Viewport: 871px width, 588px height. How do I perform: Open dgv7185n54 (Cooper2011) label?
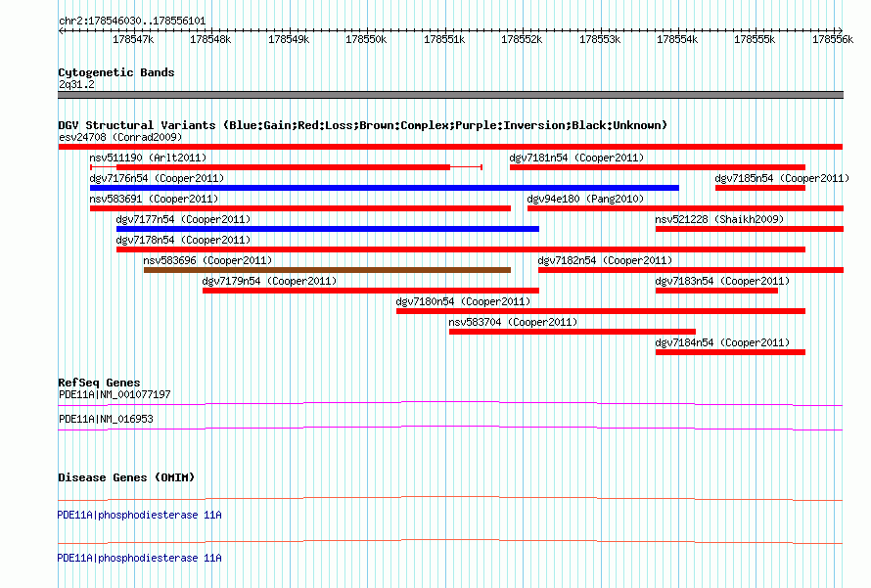[782, 178]
